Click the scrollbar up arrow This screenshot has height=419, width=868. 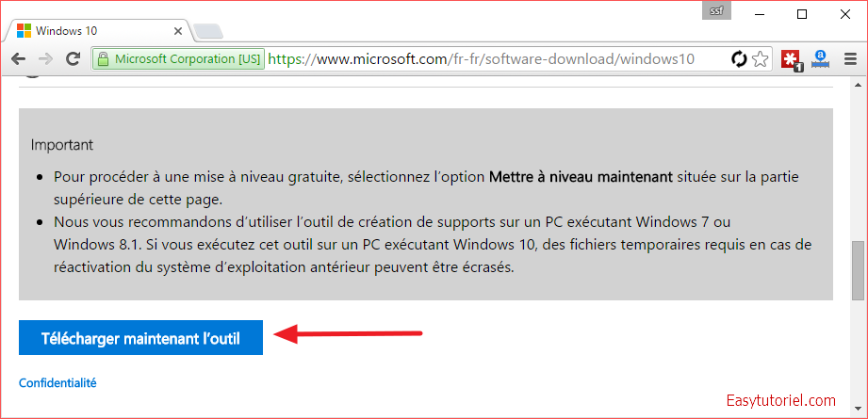click(x=858, y=87)
